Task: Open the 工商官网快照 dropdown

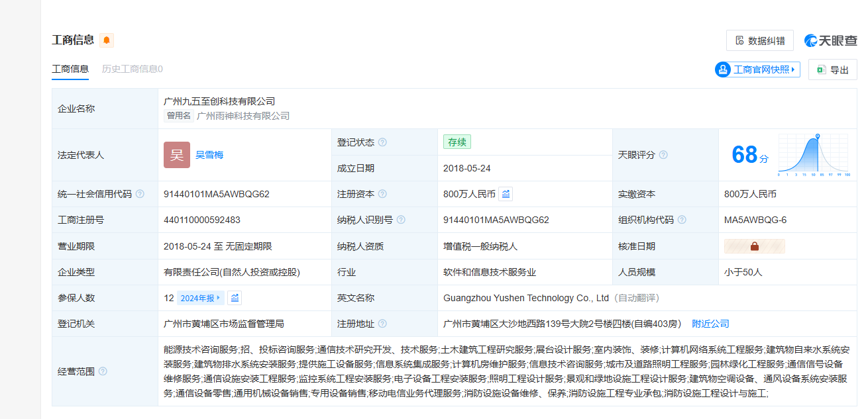Action: click(x=757, y=70)
